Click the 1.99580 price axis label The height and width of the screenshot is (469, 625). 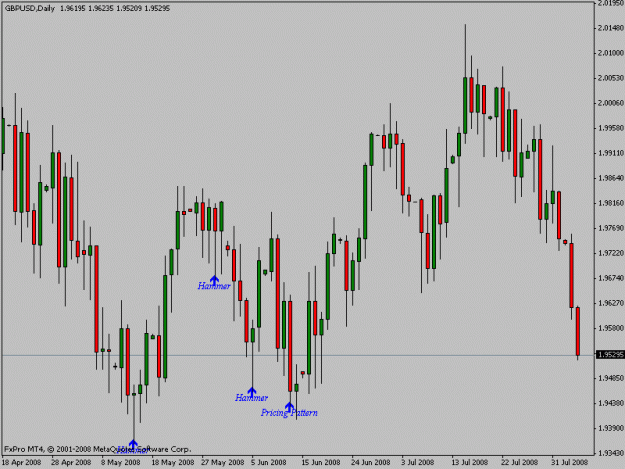pos(610,128)
